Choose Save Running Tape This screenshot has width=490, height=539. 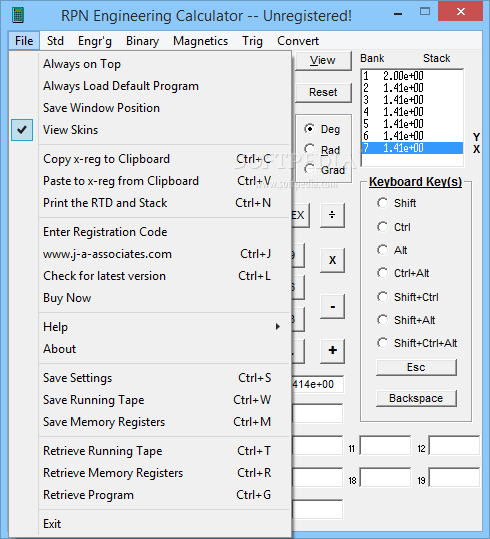(x=150, y=400)
